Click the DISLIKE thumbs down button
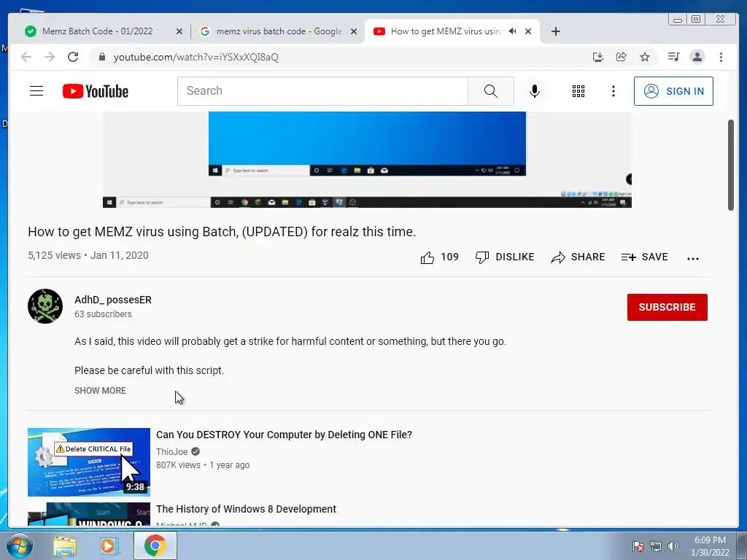Viewport: 747px width, 560px height. coord(505,257)
